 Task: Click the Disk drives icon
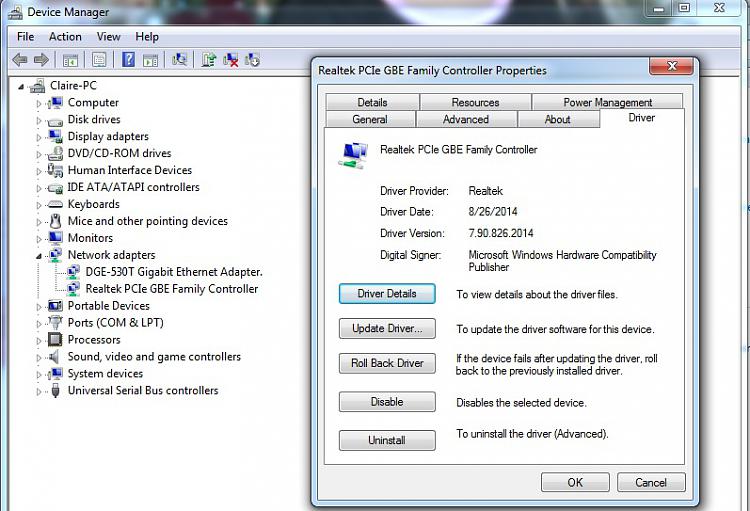55,121
